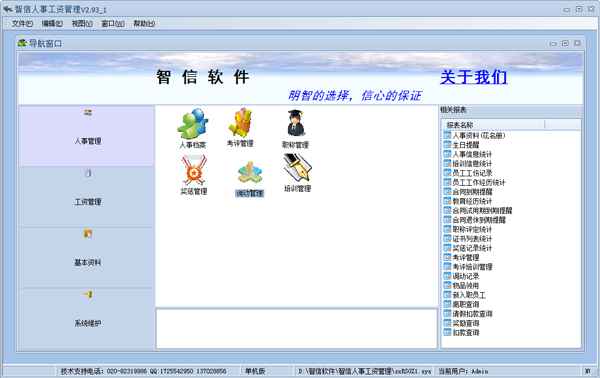600x378 pixels.
Task: Click the 报表名称 column header
Action: click(x=493, y=125)
